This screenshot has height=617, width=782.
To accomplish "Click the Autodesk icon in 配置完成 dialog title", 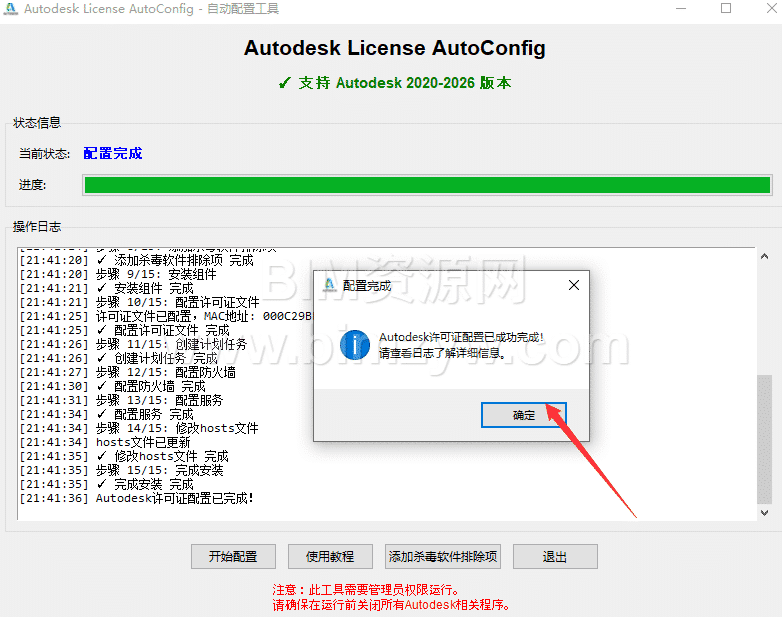I will click(329, 285).
